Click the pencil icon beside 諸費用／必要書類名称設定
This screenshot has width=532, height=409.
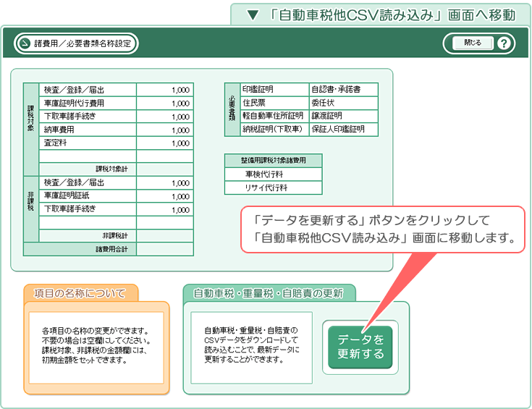[25, 43]
